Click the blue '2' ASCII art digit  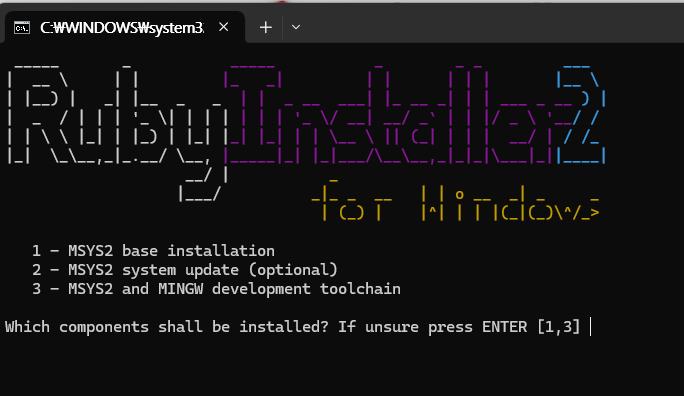pyautogui.click(x=581, y=114)
